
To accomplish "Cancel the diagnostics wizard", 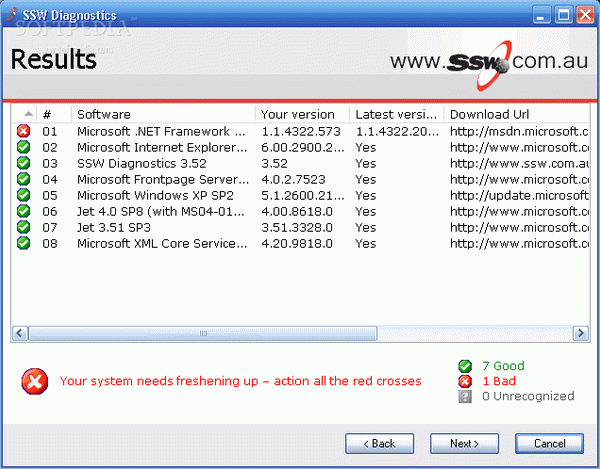I will (549, 444).
